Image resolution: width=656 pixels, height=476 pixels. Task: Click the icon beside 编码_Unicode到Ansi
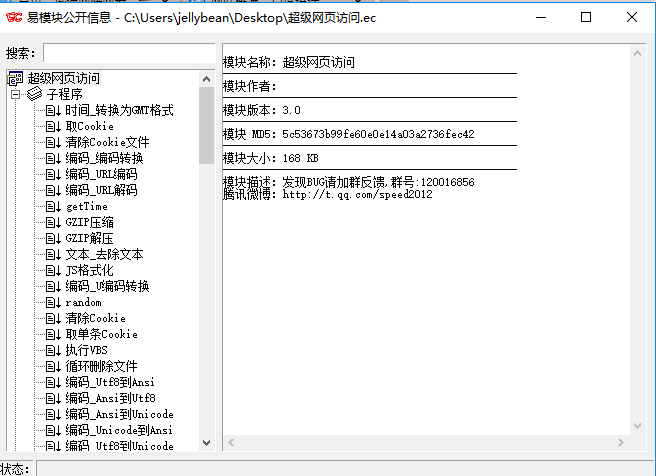(53, 430)
